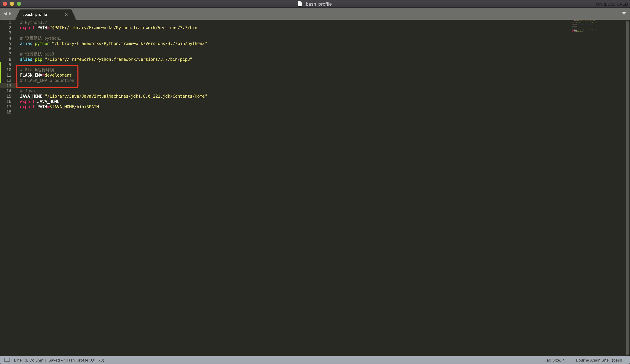Viewport: 630px width, 364px height.
Task: Click line number 15 in the gutter
Action: (x=9, y=96)
